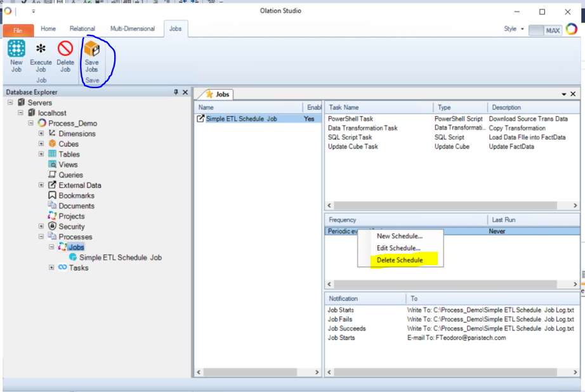The width and height of the screenshot is (585, 392).
Task: Open the File menu
Action: pyautogui.click(x=18, y=30)
